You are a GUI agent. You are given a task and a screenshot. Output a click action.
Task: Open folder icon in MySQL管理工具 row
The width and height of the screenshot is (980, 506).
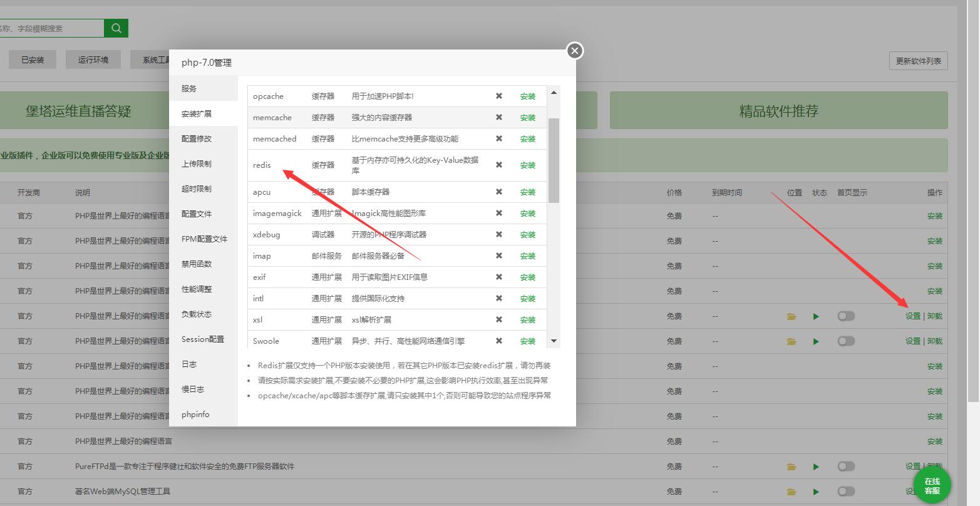coord(792,492)
